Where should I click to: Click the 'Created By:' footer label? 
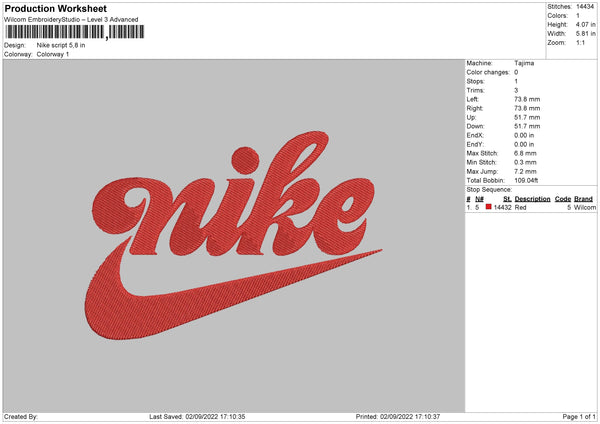[x=21, y=416]
